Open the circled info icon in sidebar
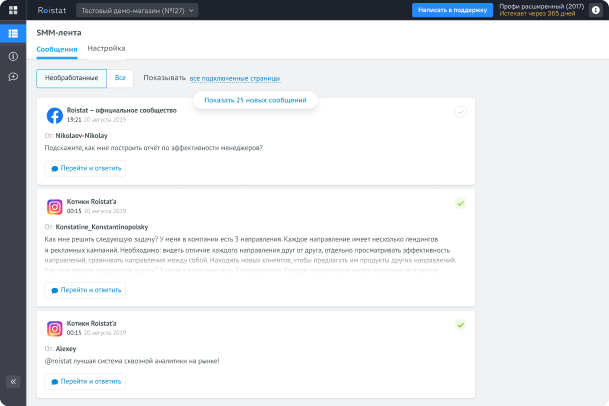This screenshot has width=609, height=406. tap(13, 56)
